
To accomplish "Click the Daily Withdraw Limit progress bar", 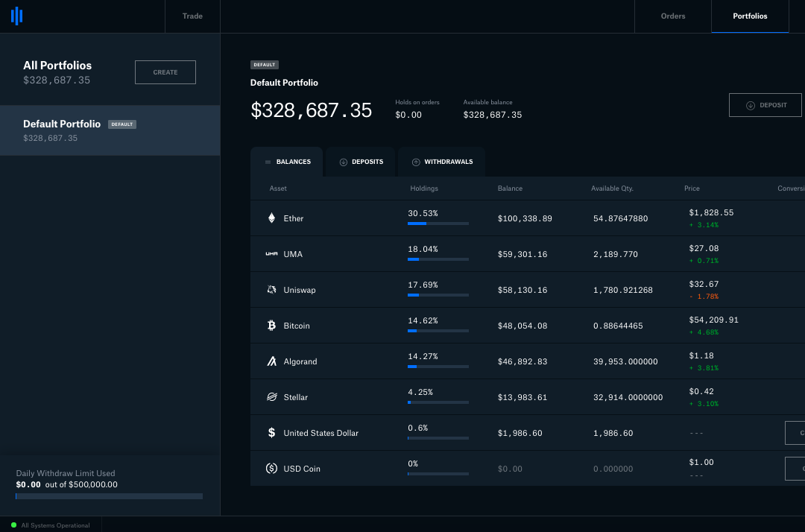I will 110,496.
